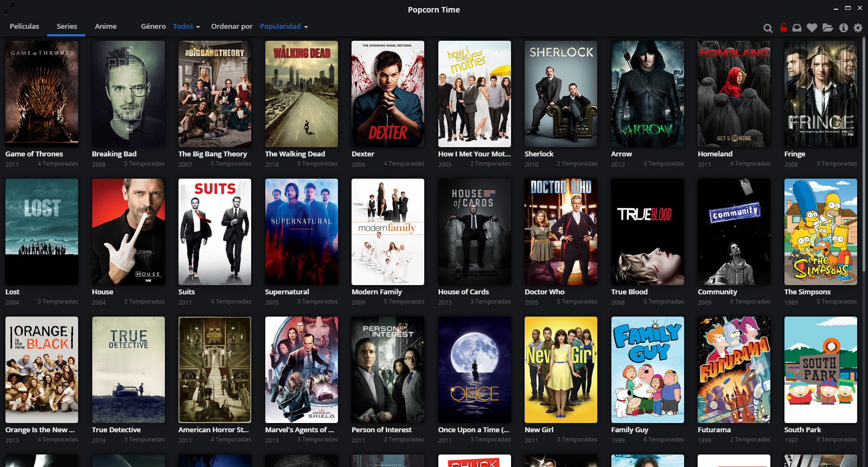Open the South Park poster
868x467 pixels.
point(821,370)
